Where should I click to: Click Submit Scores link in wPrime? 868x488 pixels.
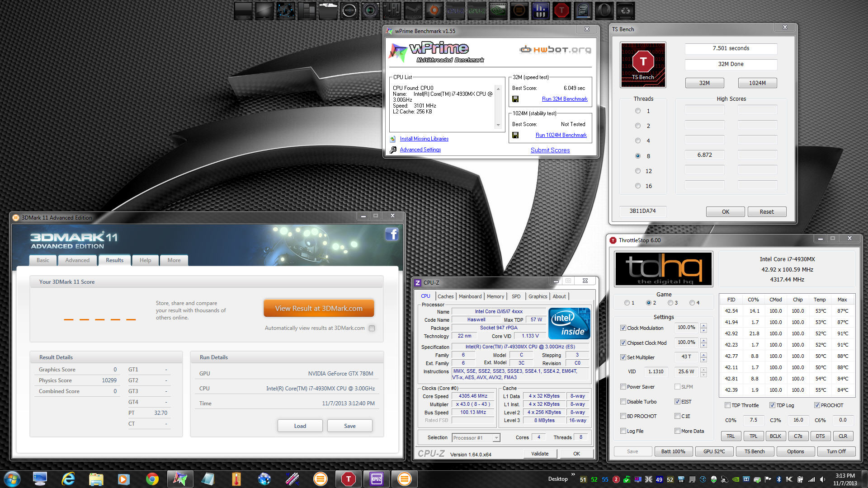[x=550, y=150]
